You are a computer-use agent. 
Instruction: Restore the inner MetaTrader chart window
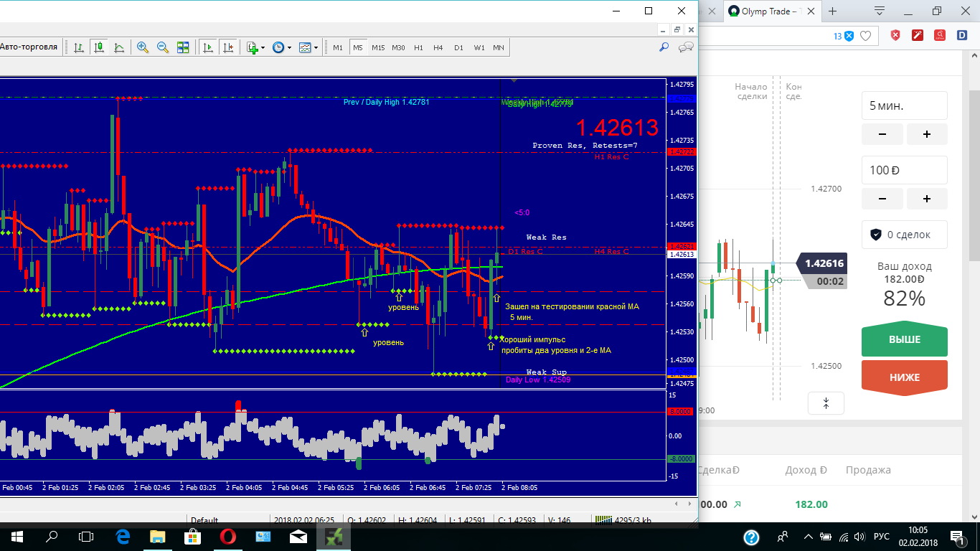pos(677,29)
